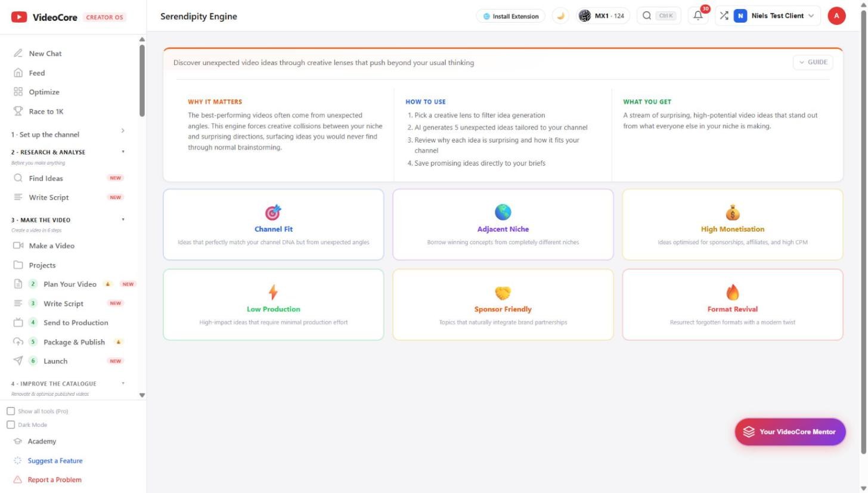Open the Projects folder icon
The image size is (868, 493).
(x=18, y=265)
